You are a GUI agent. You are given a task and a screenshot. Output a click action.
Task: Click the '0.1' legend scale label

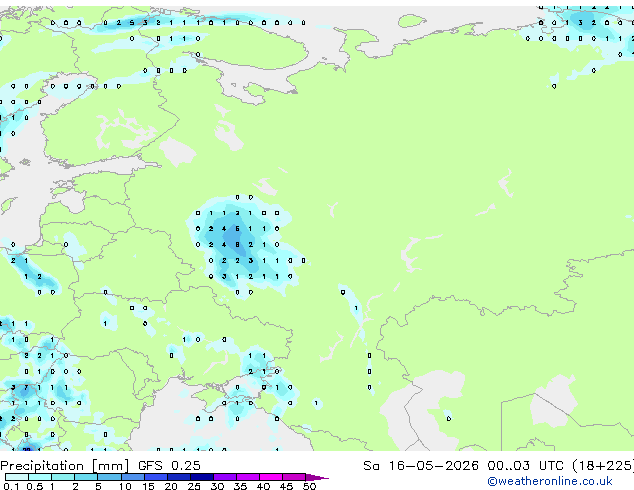point(11,486)
